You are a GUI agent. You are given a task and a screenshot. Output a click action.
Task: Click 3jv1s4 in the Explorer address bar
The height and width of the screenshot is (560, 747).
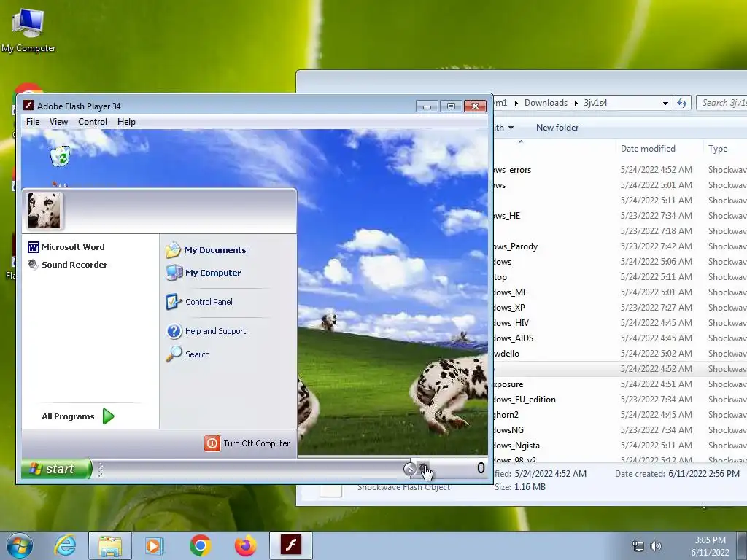click(x=595, y=103)
